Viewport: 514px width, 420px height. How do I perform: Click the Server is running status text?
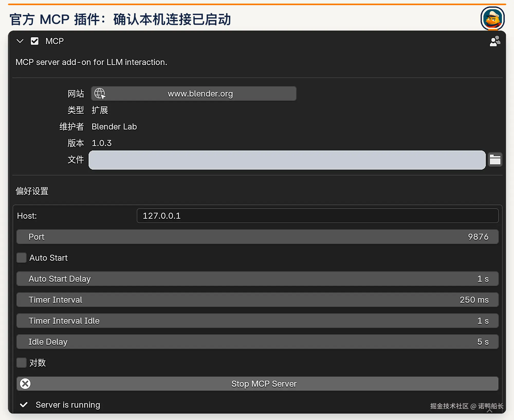click(68, 405)
